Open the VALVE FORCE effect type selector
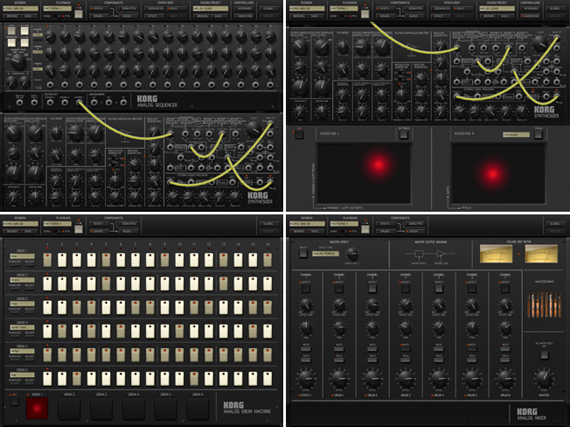Image resolution: width=570 pixels, height=427 pixels. [x=325, y=253]
